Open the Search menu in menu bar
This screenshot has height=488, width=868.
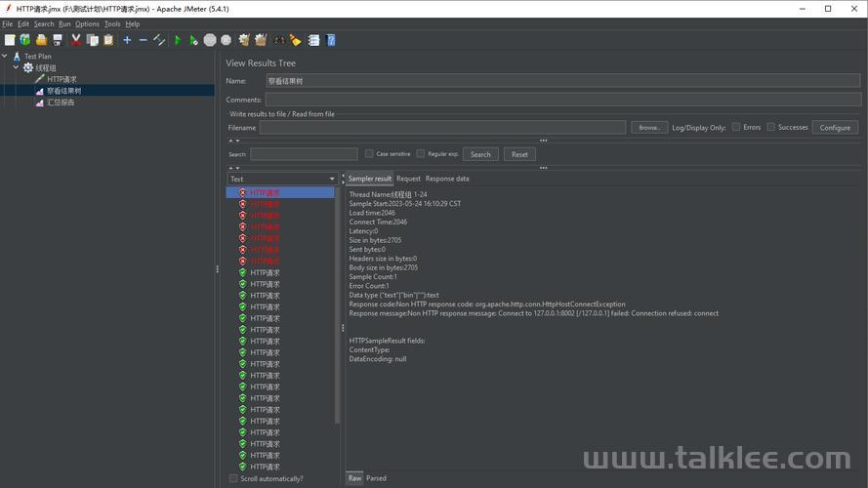pos(44,23)
